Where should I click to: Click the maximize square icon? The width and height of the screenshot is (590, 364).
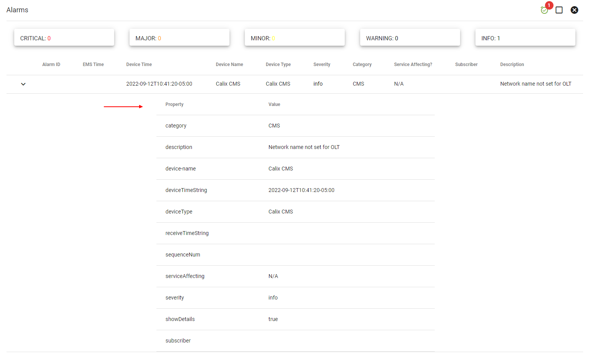559,10
